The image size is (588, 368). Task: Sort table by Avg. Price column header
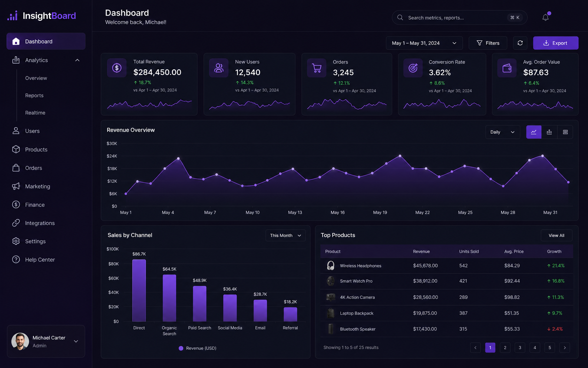click(x=514, y=252)
